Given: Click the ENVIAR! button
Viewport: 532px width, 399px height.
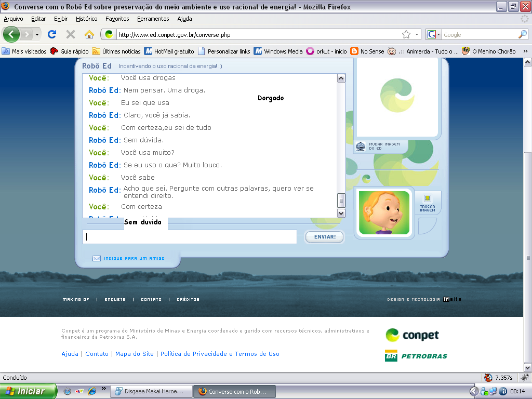Looking at the screenshot, I should click(x=325, y=237).
